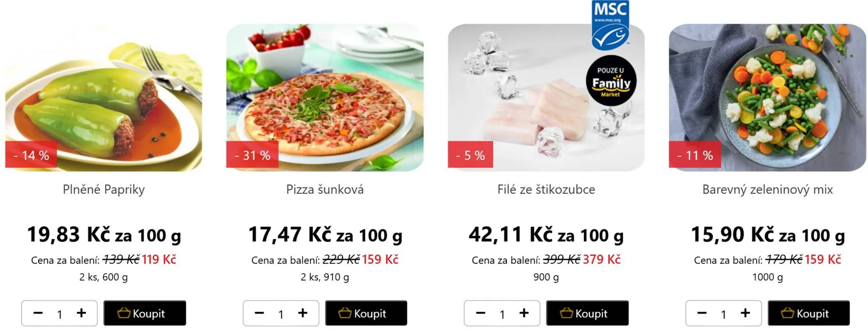This screenshot has height=333, width=868.
Task: Open the Pizza šunková product title
Action: (x=325, y=190)
